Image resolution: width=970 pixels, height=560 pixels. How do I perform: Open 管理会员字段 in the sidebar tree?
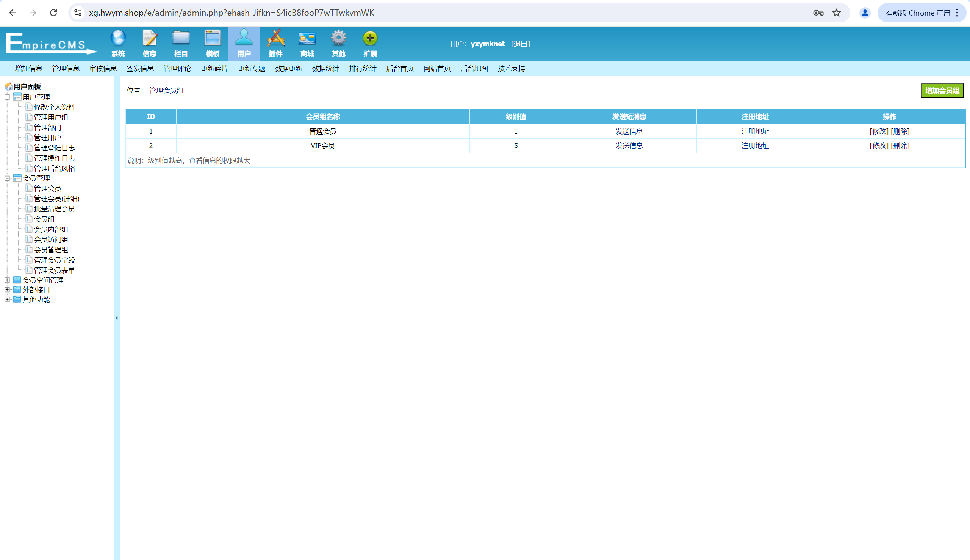[54, 260]
